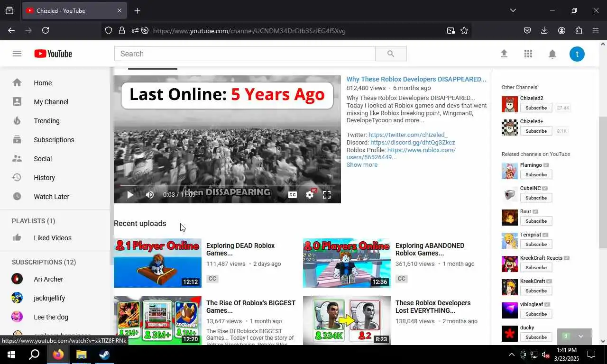The height and width of the screenshot is (364, 607).
Task: Save to Pocket icon
Action: pyautogui.click(x=527, y=30)
